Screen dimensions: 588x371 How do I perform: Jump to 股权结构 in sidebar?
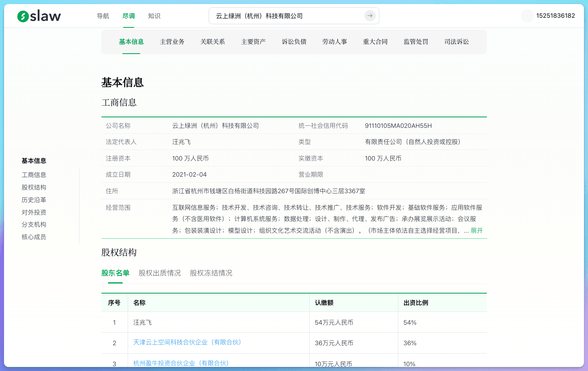[34, 187]
